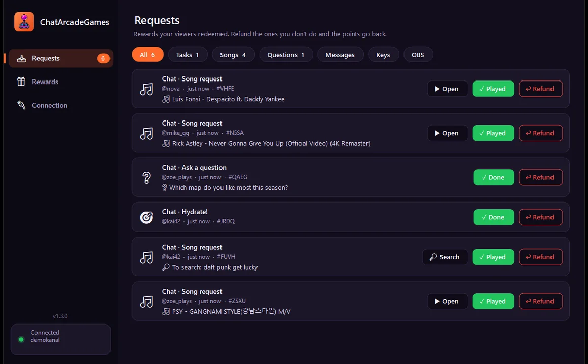
Task: Mark the Hydrate! request as Done
Action: [494, 217]
